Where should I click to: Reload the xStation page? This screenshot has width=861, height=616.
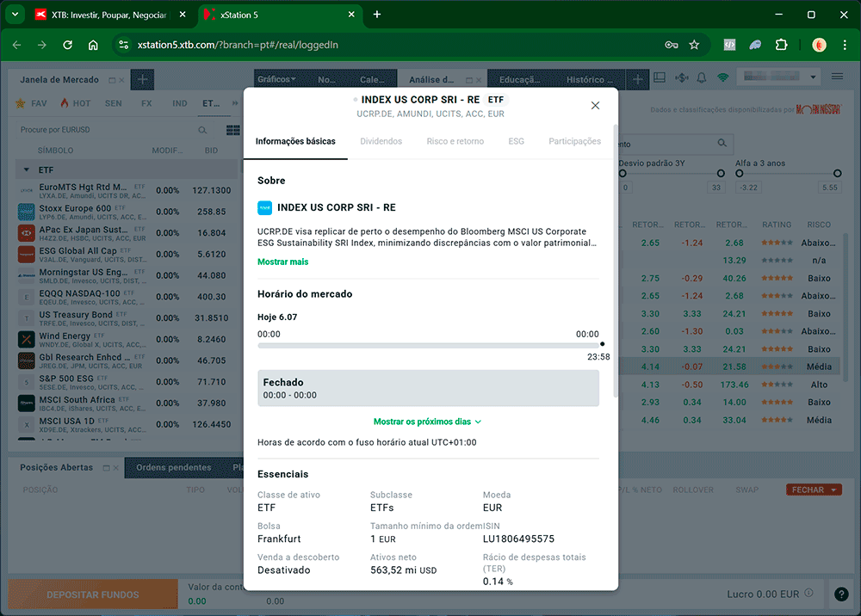[x=67, y=45]
